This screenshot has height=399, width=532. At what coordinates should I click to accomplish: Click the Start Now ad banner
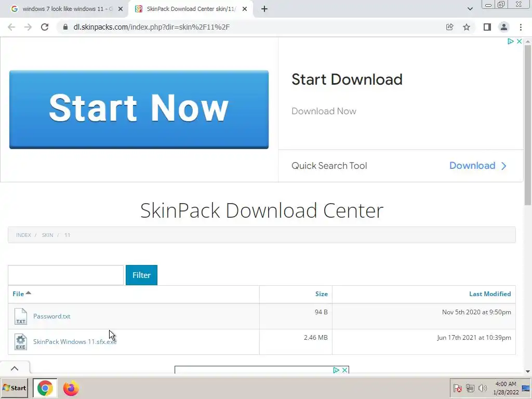pos(139,110)
